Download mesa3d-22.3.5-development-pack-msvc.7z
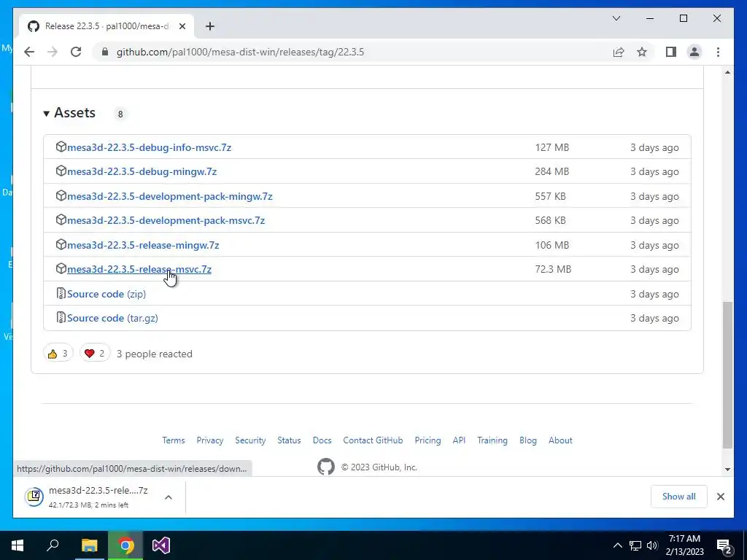This screenshot has width=747, height=560. tap(166, 220)
